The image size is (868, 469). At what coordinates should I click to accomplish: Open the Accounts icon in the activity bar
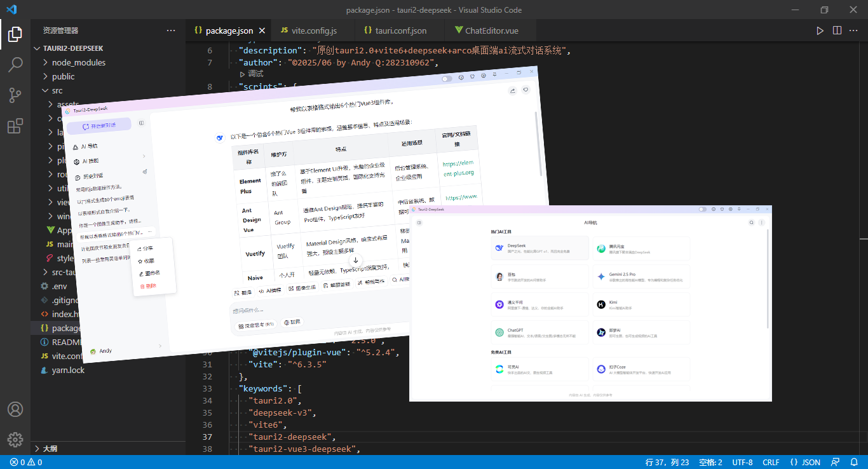[15, 409]
